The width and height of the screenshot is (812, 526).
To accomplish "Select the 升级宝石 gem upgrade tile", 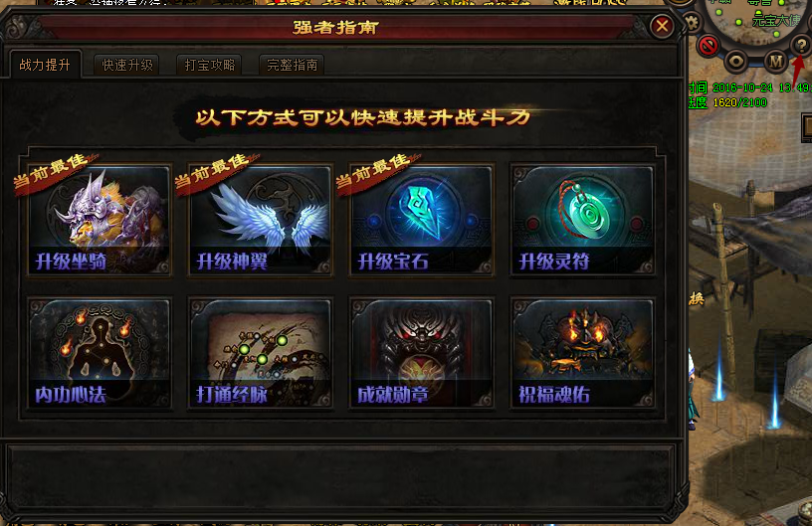I will click(422, 220).
